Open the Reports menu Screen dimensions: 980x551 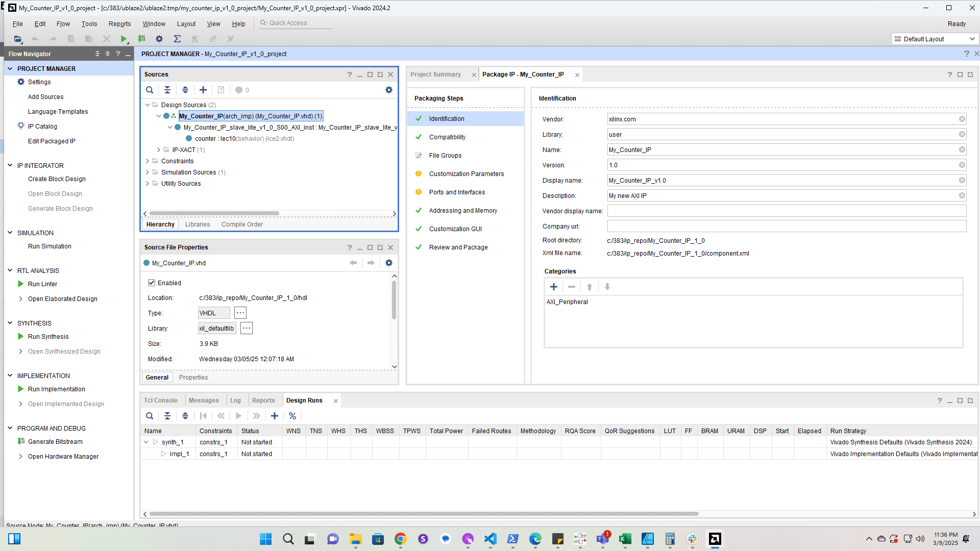coord(119,23)
